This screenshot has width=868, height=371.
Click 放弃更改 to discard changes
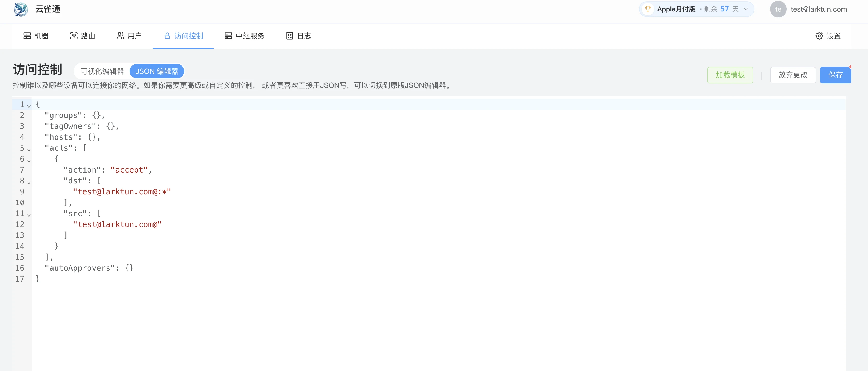(793, 75)
